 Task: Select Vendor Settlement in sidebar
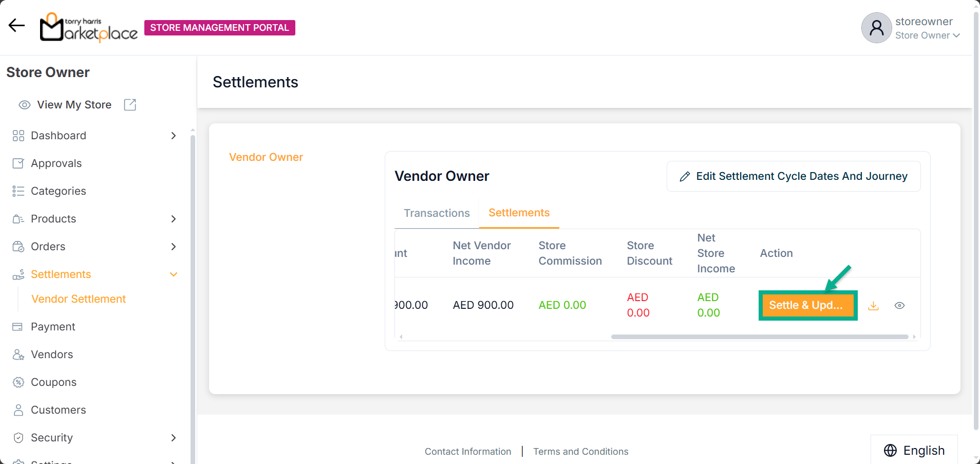click(79, 299)
